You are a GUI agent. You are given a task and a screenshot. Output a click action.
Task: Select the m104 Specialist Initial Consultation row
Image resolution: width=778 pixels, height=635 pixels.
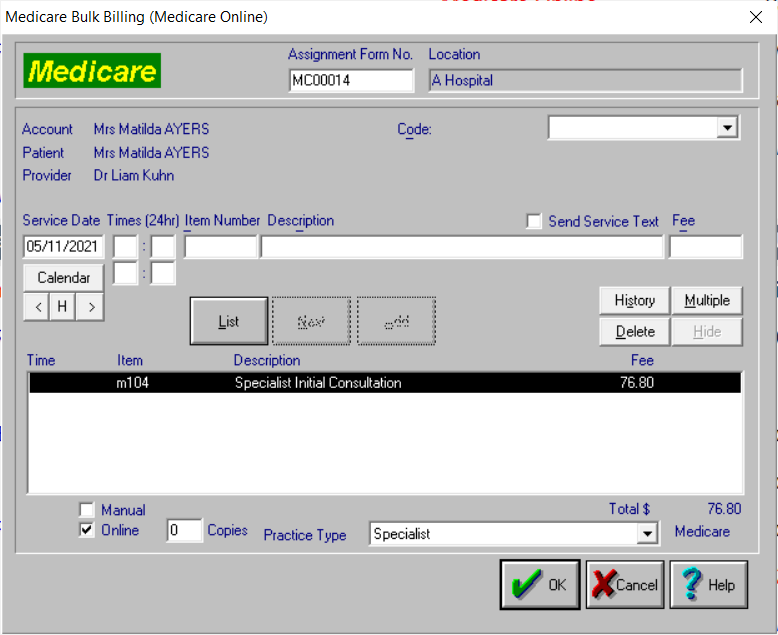point(385,382)
